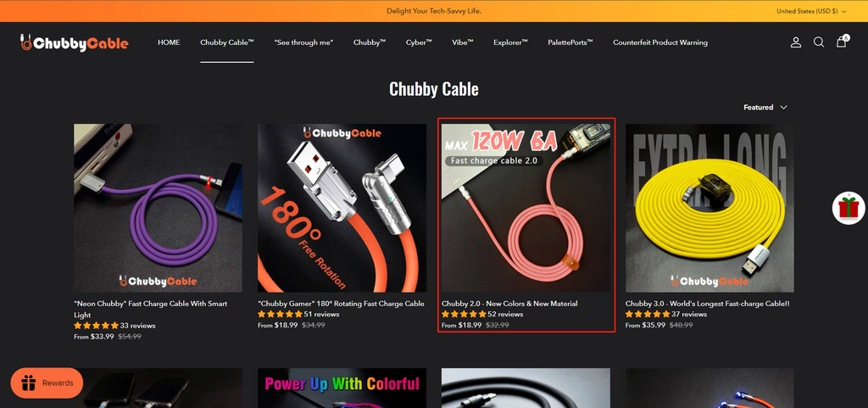Screen dimensions: 868x408
Task: Open Chubby 2.0 - New Colors product link
Action: (509, 304)
